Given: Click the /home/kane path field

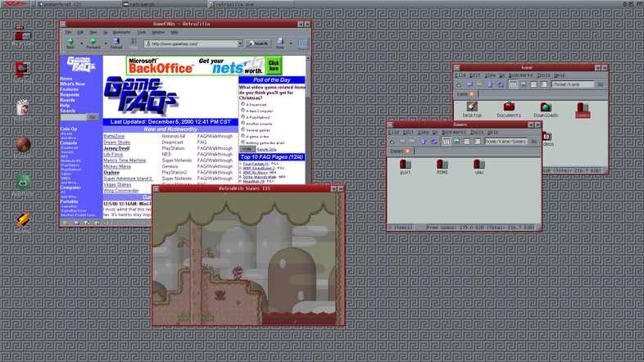Looking at the screenshot, I should click(572, 84).
